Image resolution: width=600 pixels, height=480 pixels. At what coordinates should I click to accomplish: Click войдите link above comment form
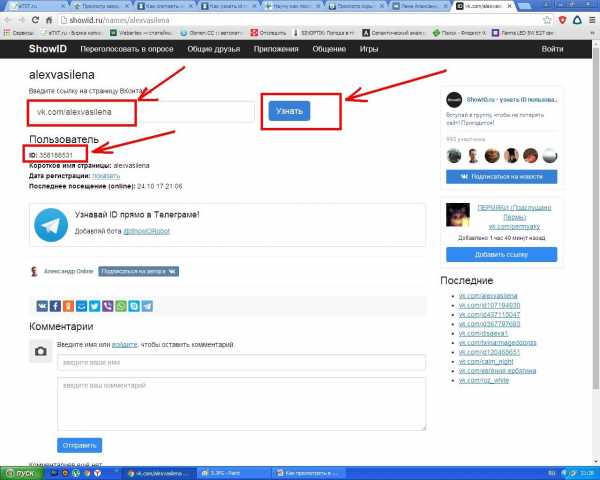124,344
